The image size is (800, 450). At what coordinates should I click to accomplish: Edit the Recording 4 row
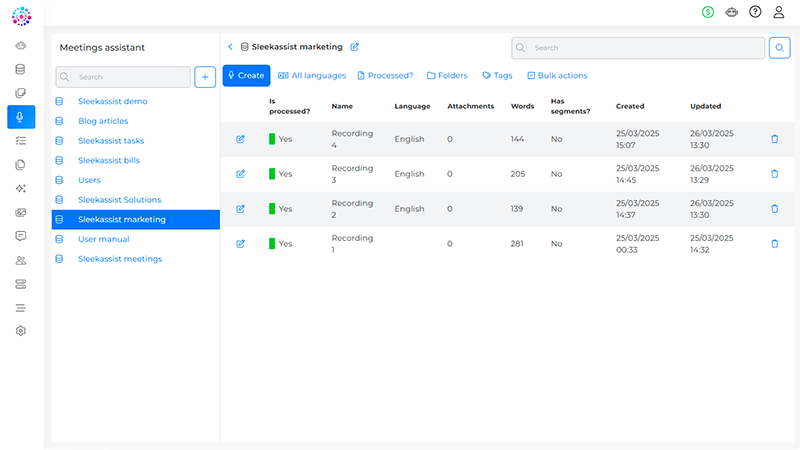240,139
